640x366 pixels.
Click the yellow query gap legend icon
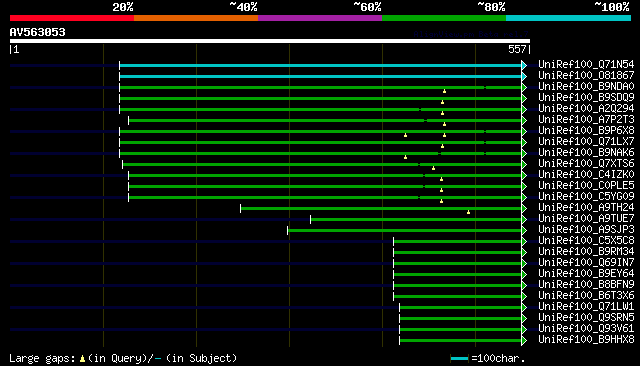(82, 359)
